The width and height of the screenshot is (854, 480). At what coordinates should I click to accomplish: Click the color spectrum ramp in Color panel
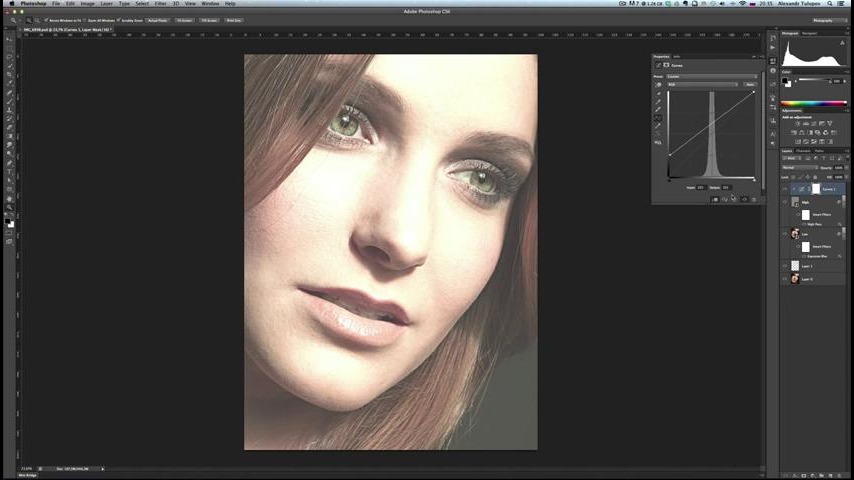click(x=814, y=103)
